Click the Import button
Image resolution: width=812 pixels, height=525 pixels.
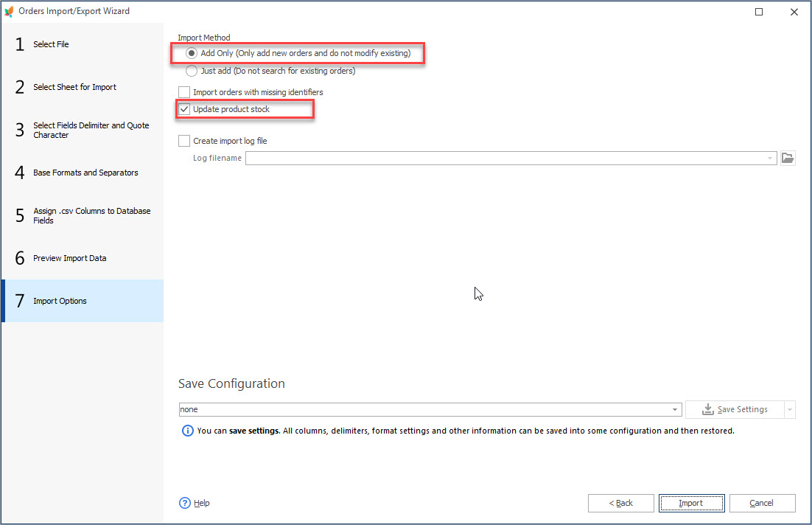691,503
